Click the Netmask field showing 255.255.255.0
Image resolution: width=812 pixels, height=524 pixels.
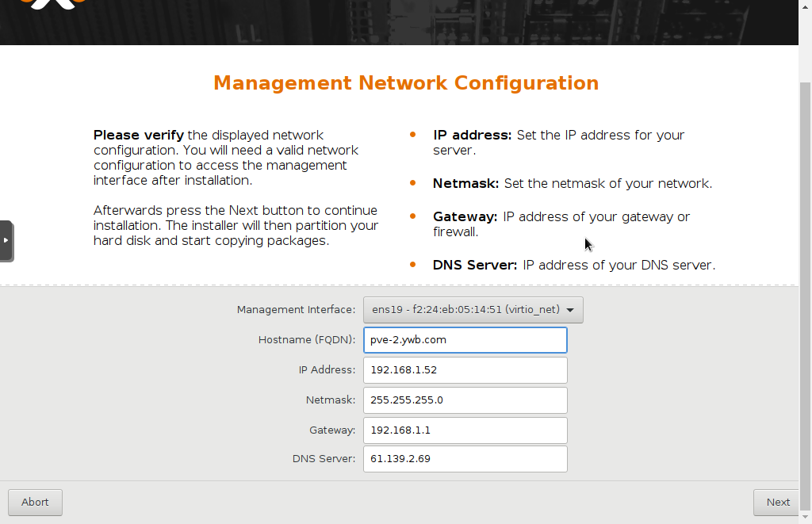click(x=465, y=400)
